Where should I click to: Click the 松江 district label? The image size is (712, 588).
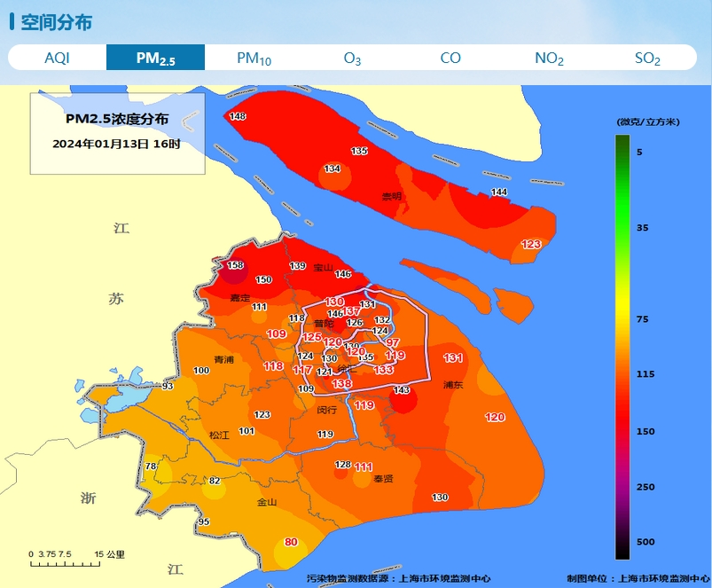pos(219,435)
